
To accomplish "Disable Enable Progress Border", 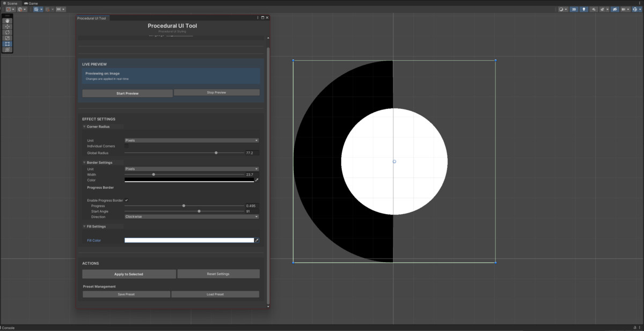I will pos(126,200).
